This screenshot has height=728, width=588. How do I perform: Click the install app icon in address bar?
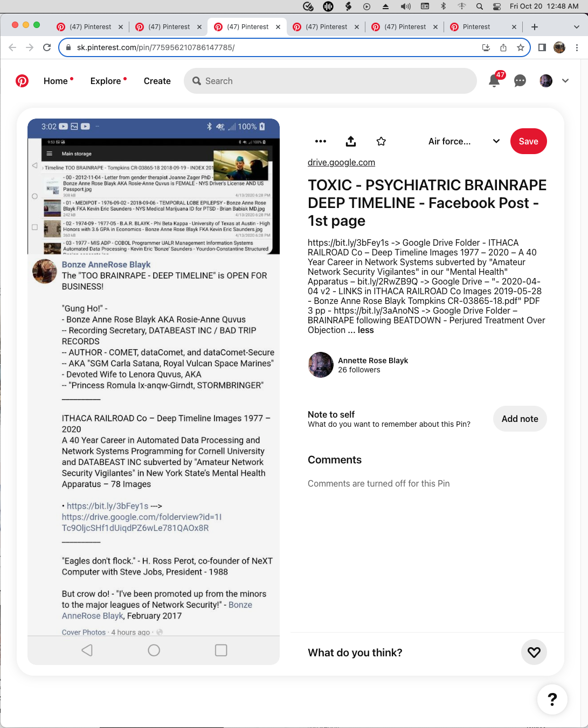tap(486, 47)
